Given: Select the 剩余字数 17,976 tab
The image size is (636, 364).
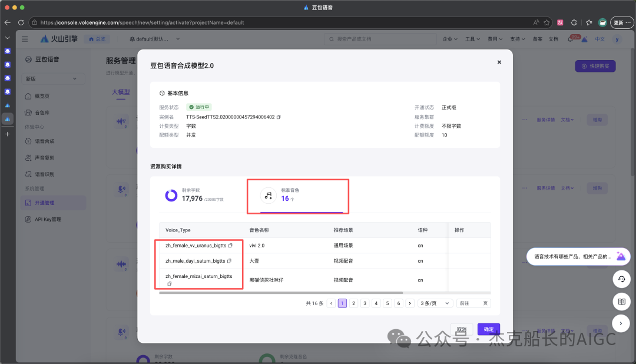Looking at the screenshot, I should pos(194,196).
